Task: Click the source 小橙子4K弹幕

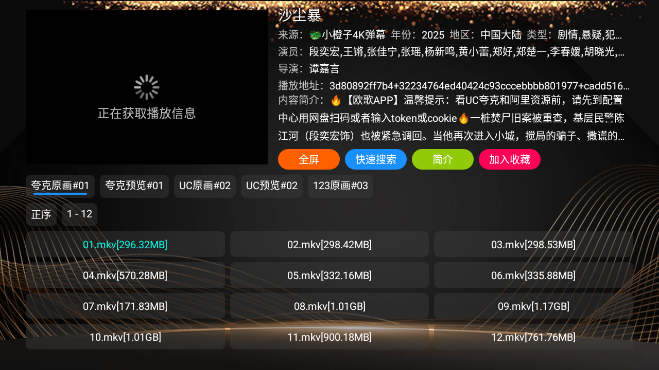Action: click(348, 34)
